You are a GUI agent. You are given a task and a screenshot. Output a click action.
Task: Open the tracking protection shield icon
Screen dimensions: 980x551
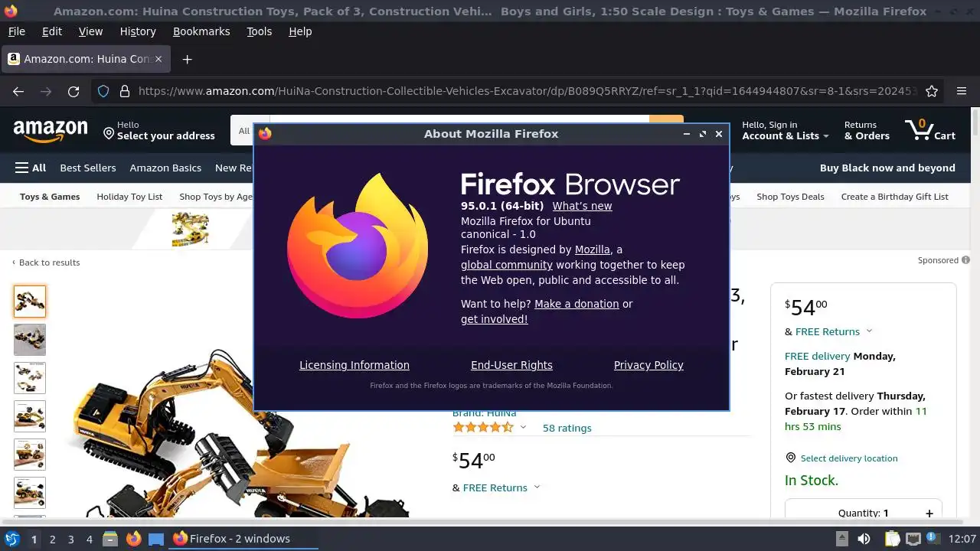click(103, 91)
